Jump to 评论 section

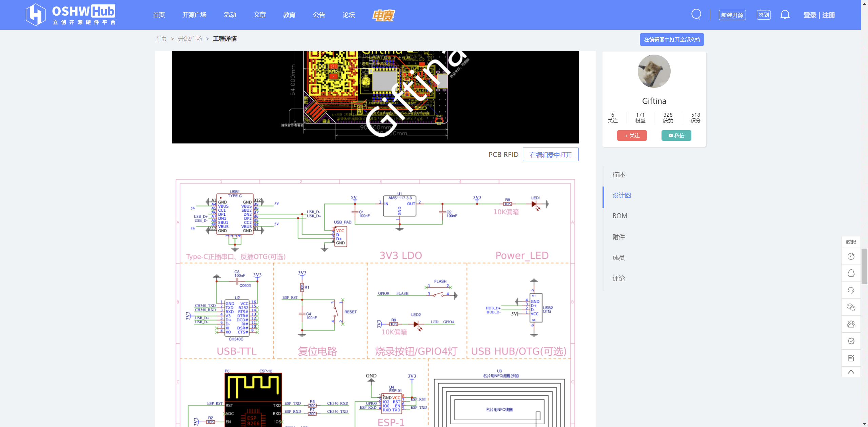(618, 278)
